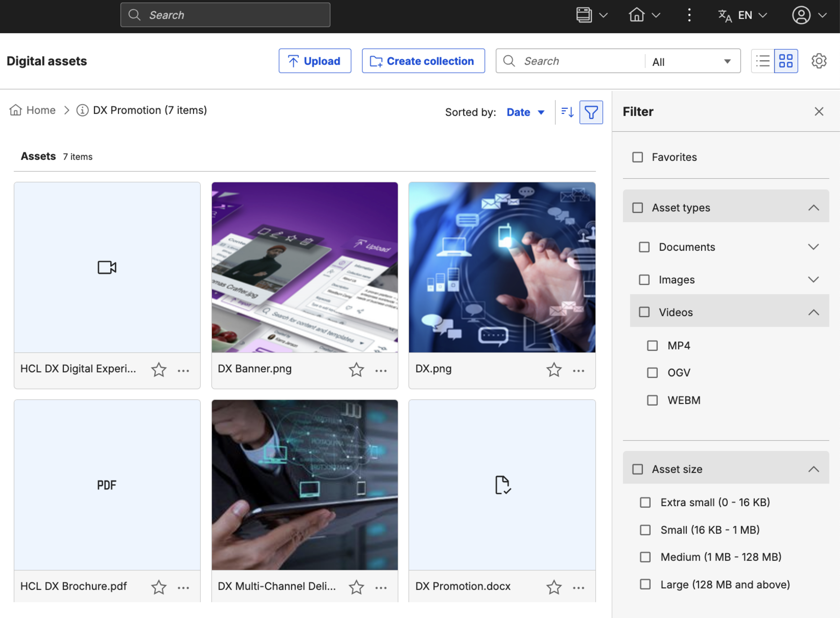Change the sort order direction
The image size is (840, 618).
click(x=567, y=112)
